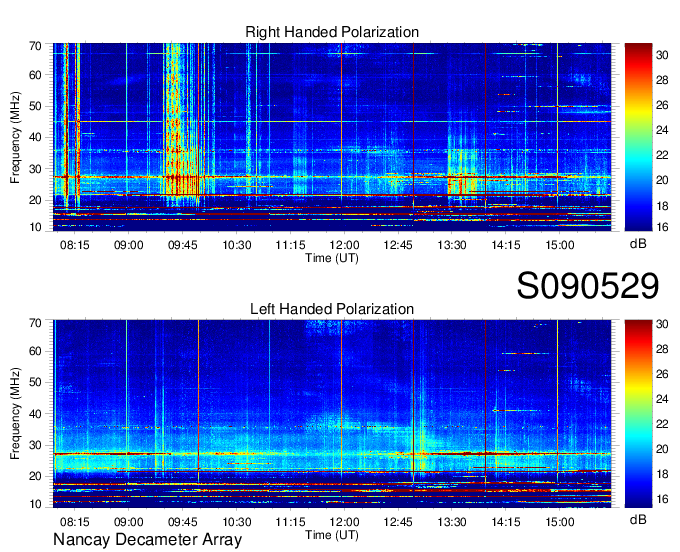Click 09:45 tick on left-handed time axis
Image resolution: width=680 pixels, height=552 pixels.
(183, 521)
